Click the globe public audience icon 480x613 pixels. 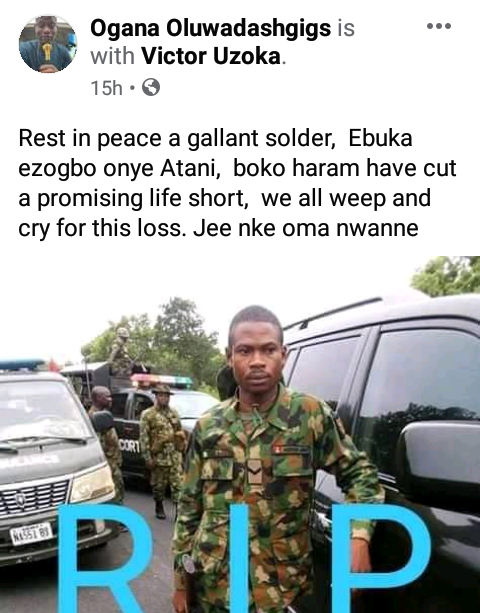click(150, 87)
